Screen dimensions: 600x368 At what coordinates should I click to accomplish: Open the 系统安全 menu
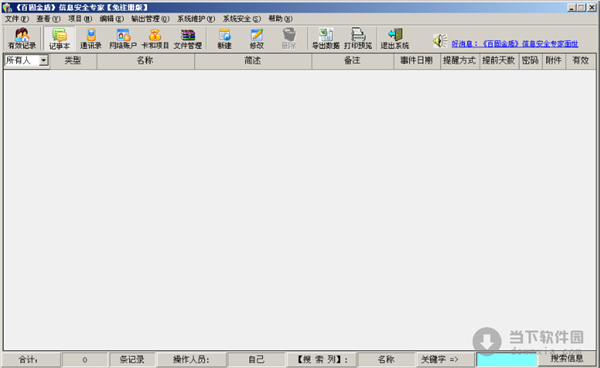pos(241,19)
